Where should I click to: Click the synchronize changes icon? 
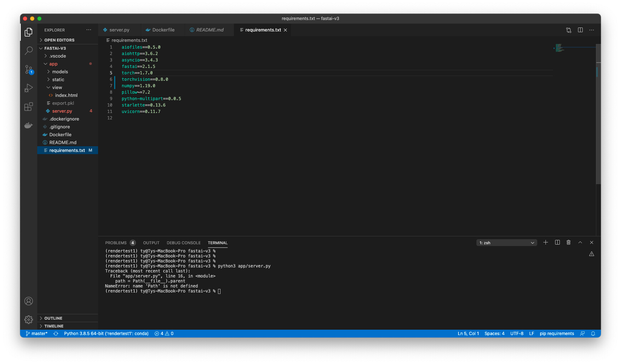[56, 334]
